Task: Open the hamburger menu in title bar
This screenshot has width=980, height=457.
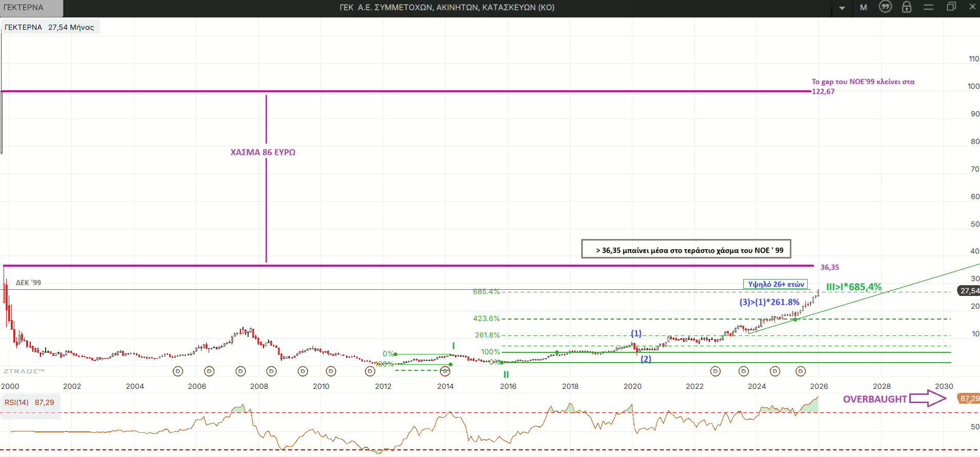Action: click(x=928, y=7)
